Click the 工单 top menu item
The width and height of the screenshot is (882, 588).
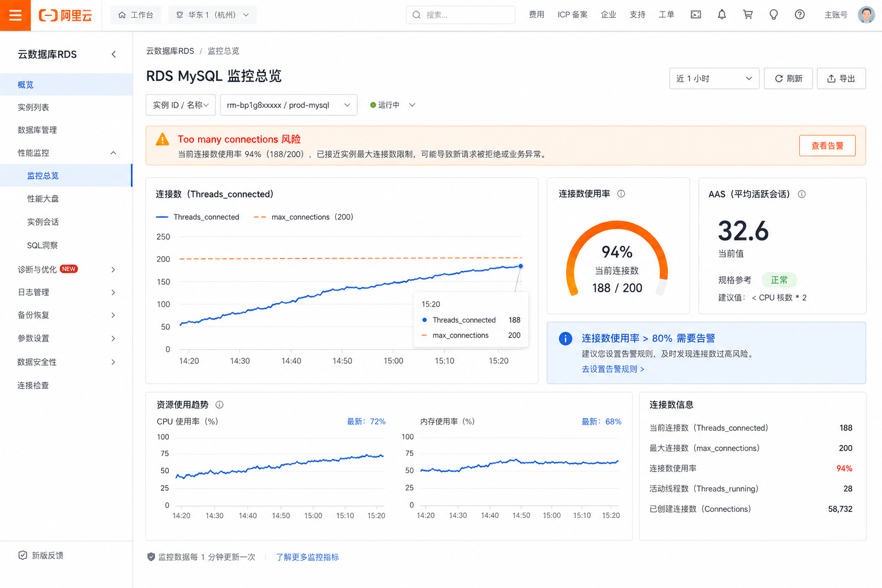pyautogui.click(x=667, y=15)
